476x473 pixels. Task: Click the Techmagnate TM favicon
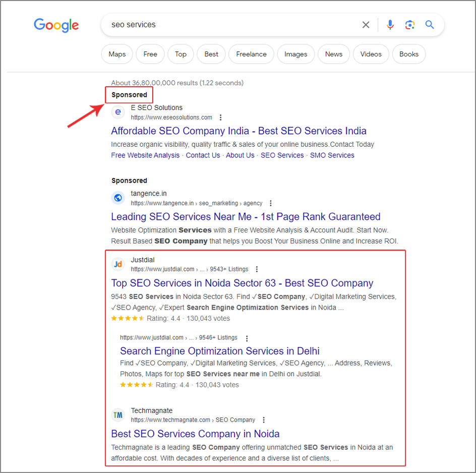pos(118,415)
